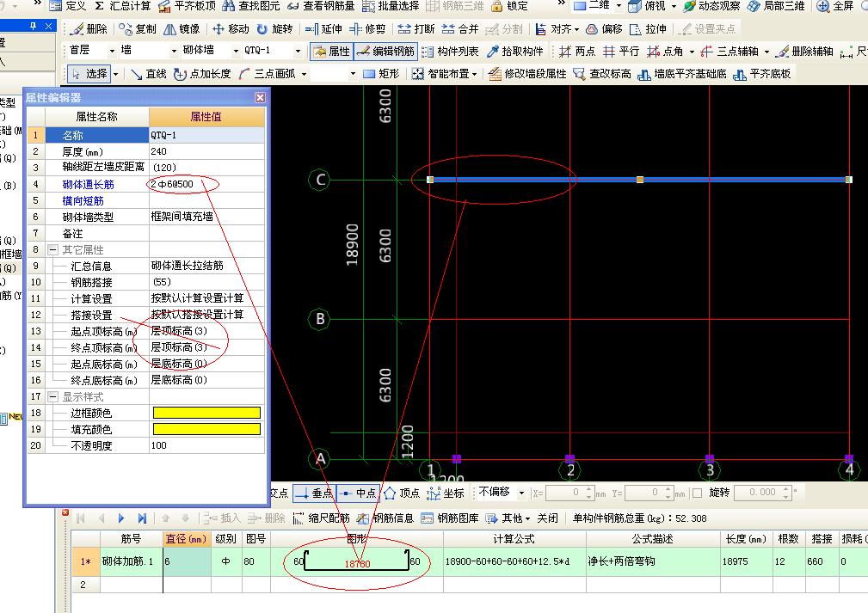Open 构件列表 (component list)

coord(450,52)
